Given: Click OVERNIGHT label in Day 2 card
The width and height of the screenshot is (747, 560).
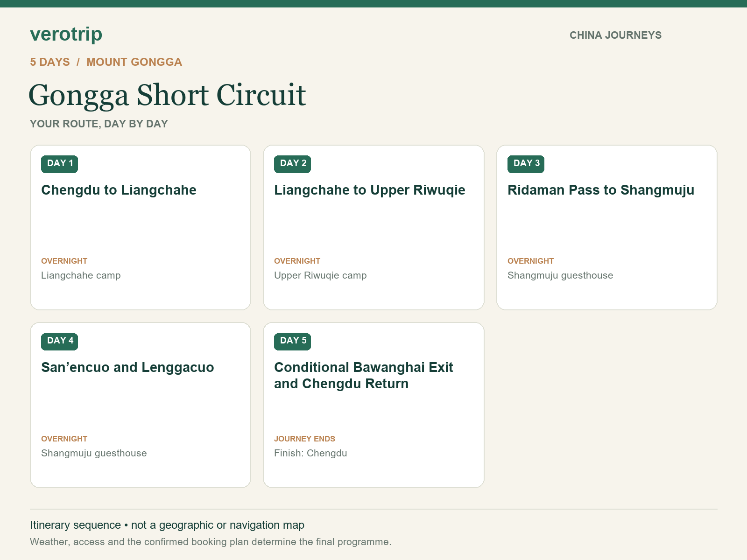Looking at the screenshot, I should point(297,261).
